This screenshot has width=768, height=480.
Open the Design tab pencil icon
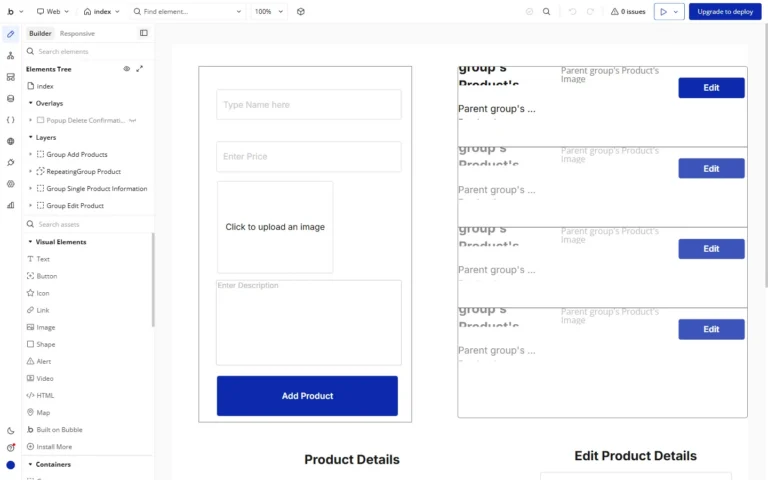[x=10, y=34]
